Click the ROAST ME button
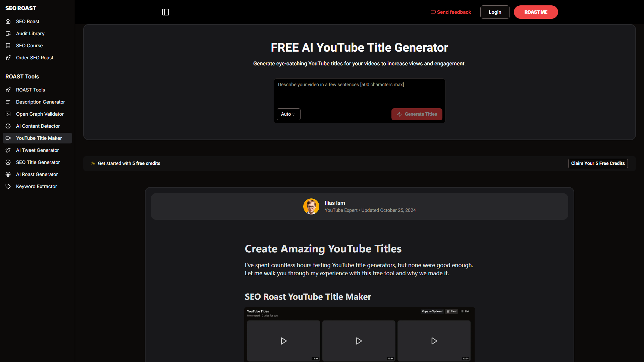The width and height of the screenshot is (644, 362). [x=535, y=12]
